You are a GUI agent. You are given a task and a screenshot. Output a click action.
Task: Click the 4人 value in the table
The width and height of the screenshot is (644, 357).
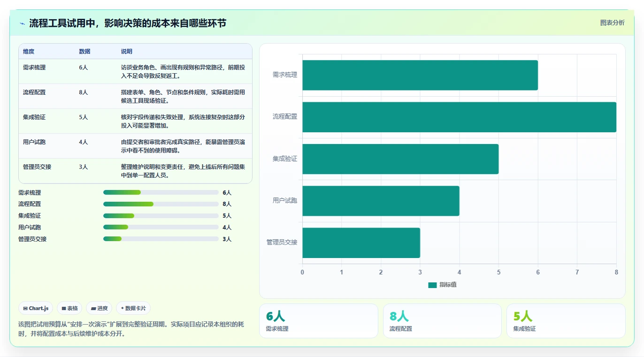[84, 142]
